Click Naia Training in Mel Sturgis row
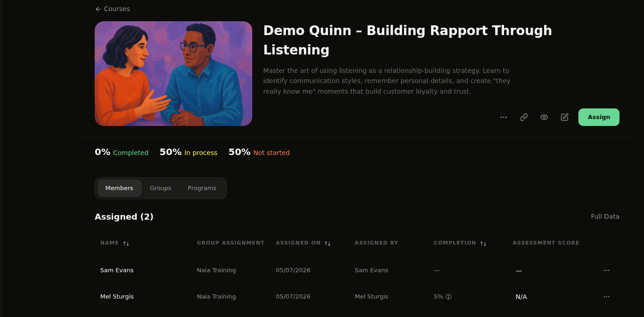Viewport: 644px width, 317px height. [x=216, y=297]
